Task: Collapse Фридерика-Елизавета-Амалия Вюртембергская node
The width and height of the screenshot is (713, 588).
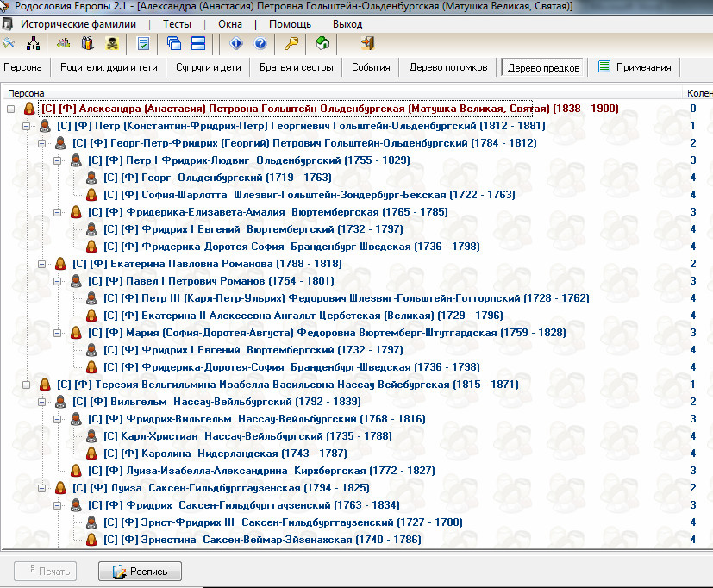Action: tap(57, 212)
